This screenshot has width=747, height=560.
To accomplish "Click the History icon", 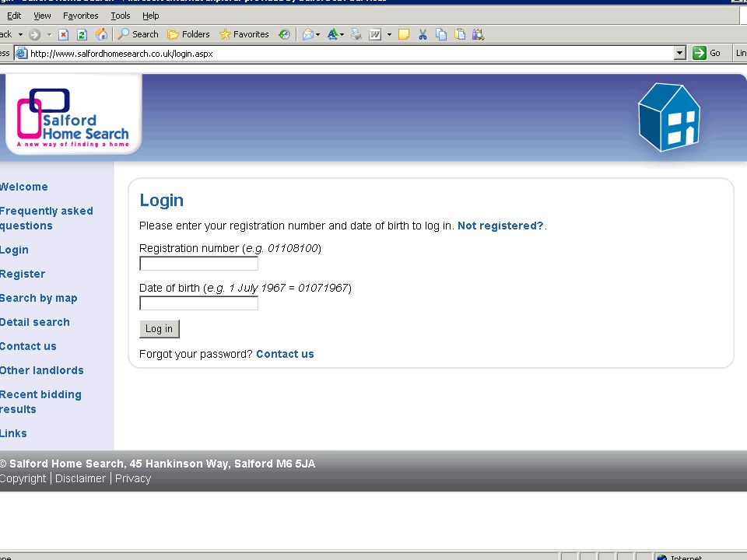I will [284, 34].
